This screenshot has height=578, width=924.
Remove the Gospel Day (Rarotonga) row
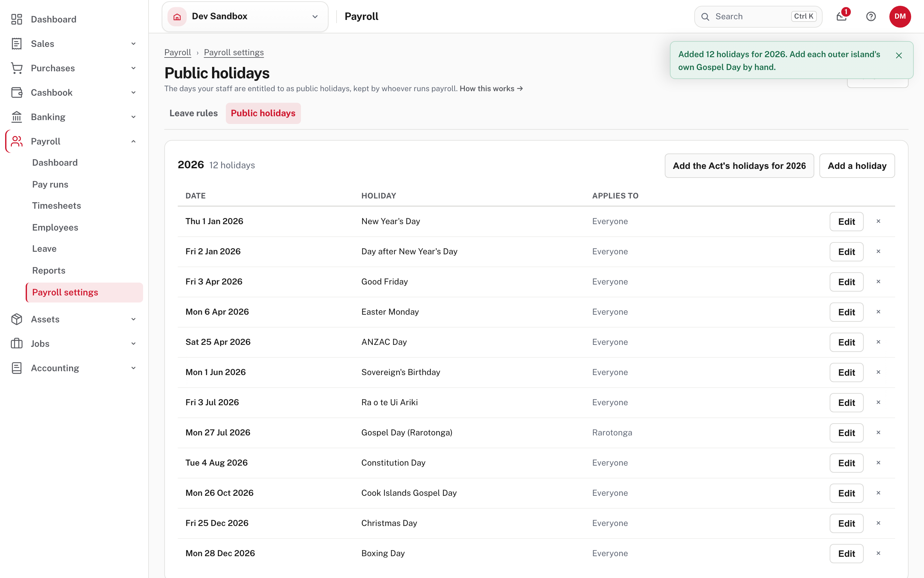coord(878,433)
